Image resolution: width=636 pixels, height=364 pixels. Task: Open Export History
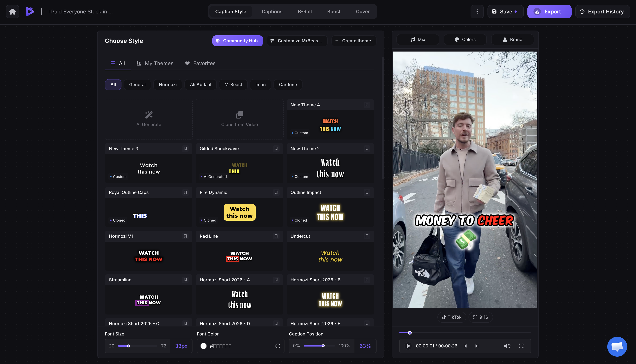click(603, 11)
